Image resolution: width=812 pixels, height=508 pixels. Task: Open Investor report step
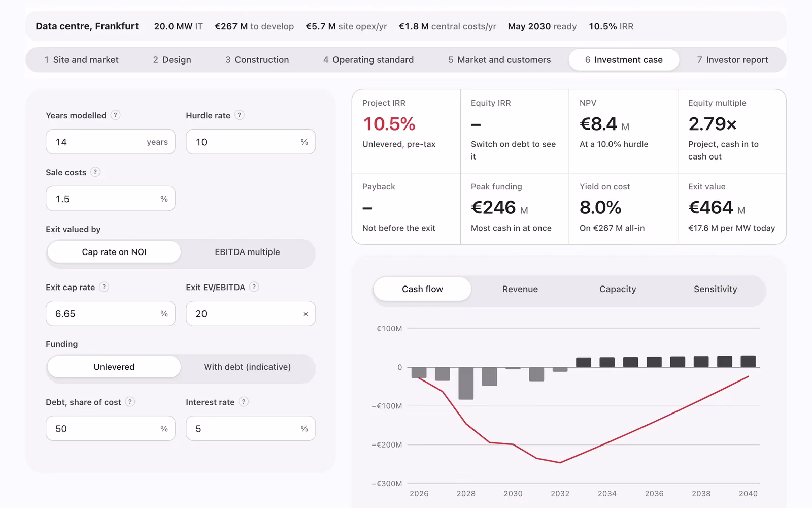click(x=732, y=60)
